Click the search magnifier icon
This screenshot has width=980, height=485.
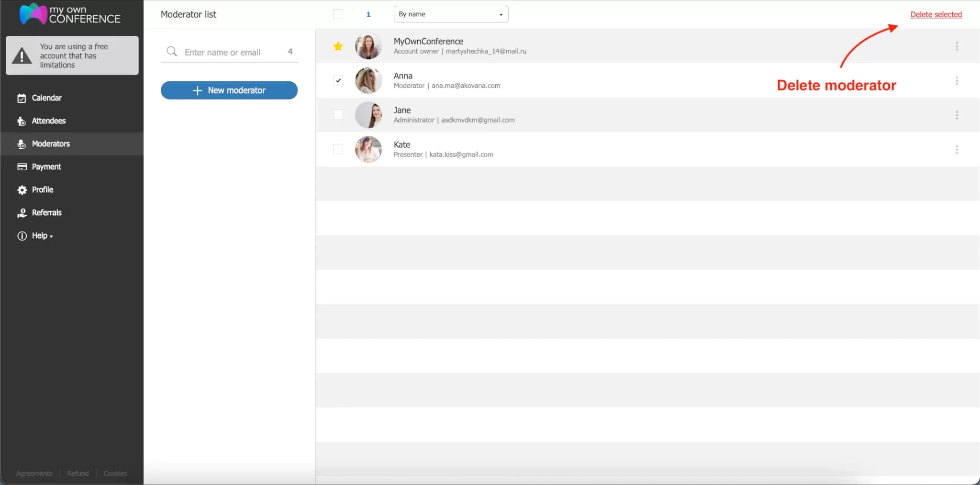pos(171,52)
